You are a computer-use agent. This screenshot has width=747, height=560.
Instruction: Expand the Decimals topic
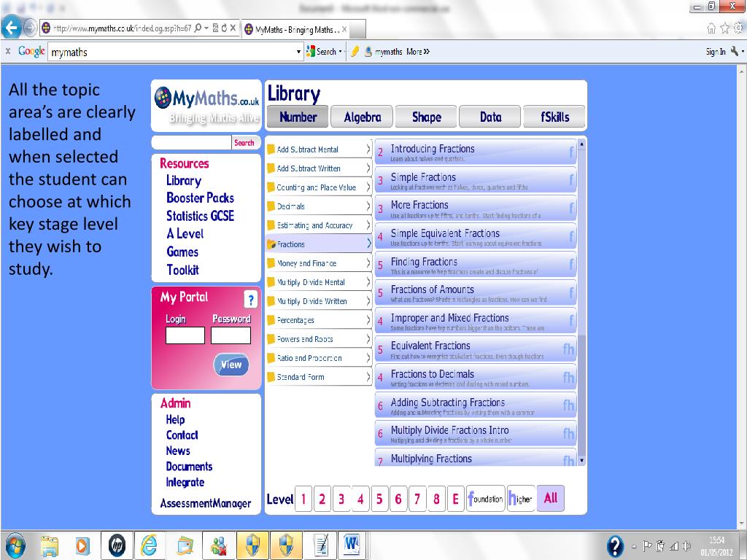[319, 206]
